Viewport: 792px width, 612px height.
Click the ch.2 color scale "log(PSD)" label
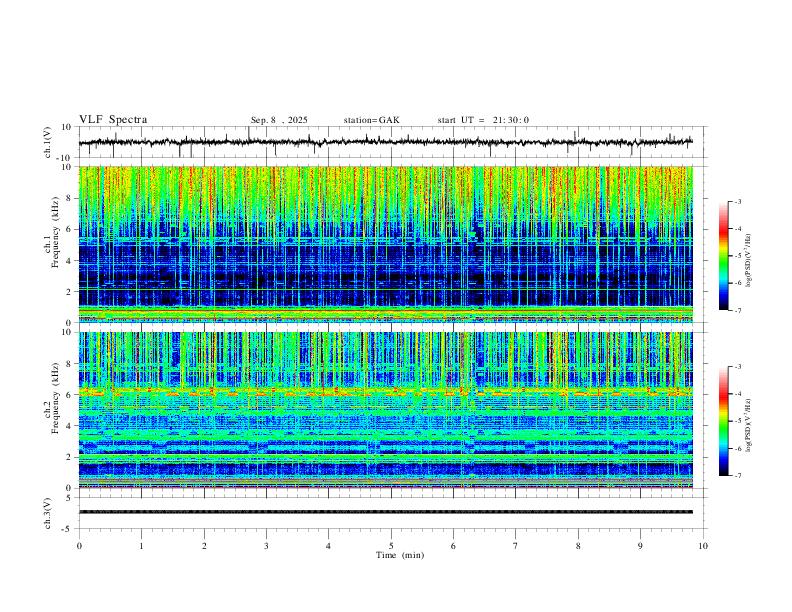tap(749, 425)
